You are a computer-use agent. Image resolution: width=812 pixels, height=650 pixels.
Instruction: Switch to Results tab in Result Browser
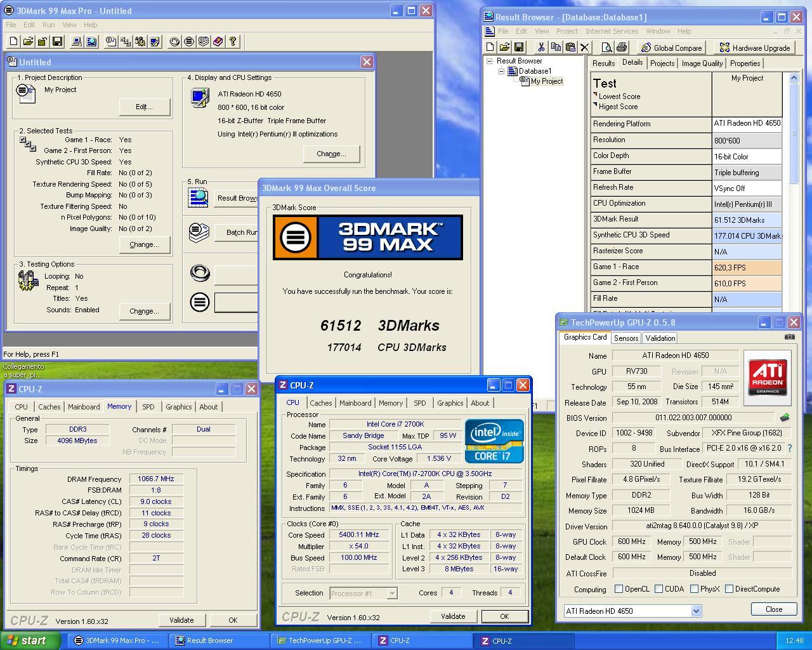tap(603, 63)
